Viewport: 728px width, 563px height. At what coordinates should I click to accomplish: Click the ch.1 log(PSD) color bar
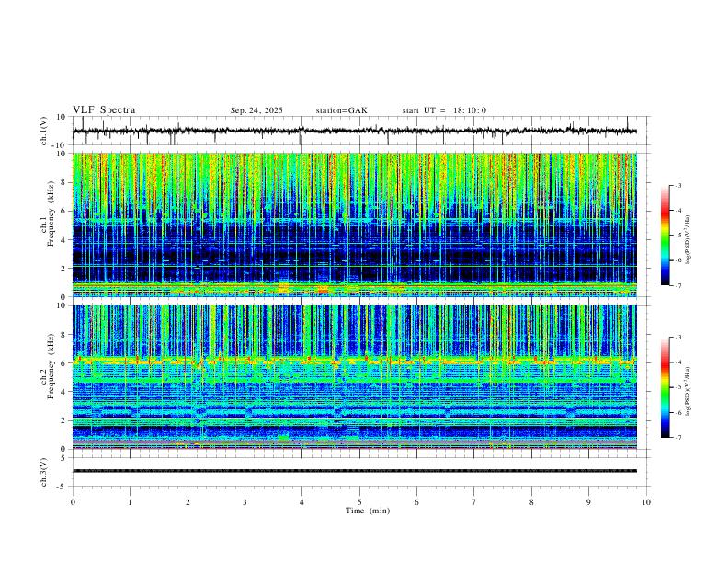665,236
